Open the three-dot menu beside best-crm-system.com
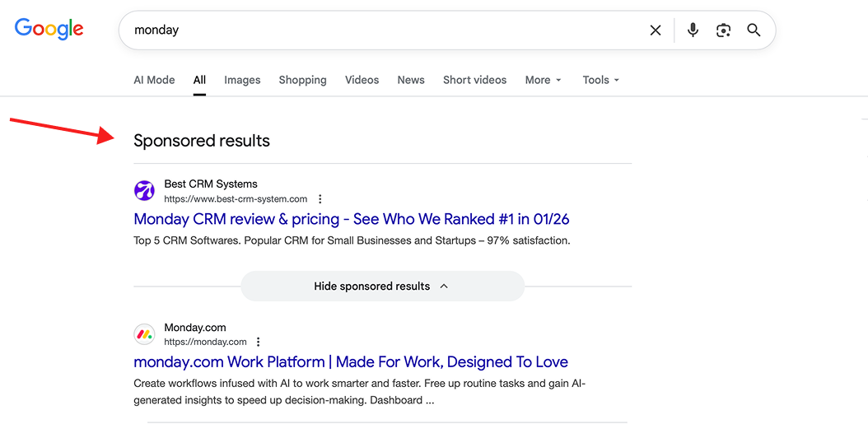This screenshot has height=424, width=868. tap(320, 199)
